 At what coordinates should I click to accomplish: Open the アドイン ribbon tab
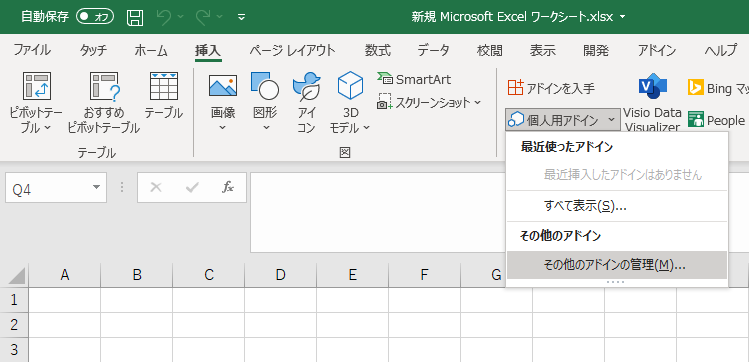657,50
